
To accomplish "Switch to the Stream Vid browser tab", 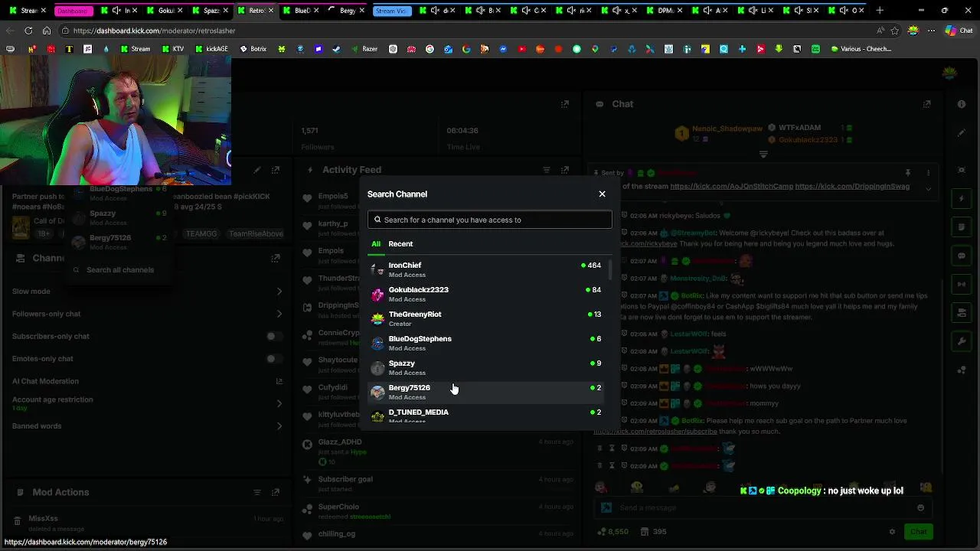I will (x=391, y=11).
